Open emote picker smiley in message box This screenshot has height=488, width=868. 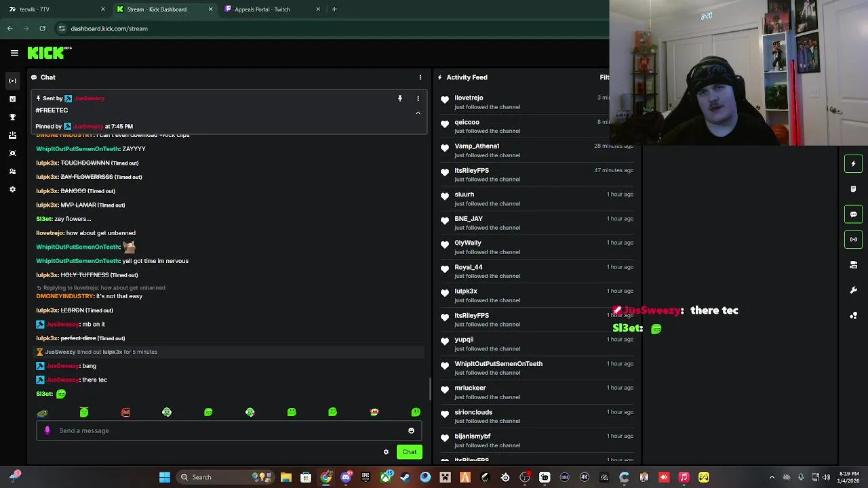coord(411,430)
